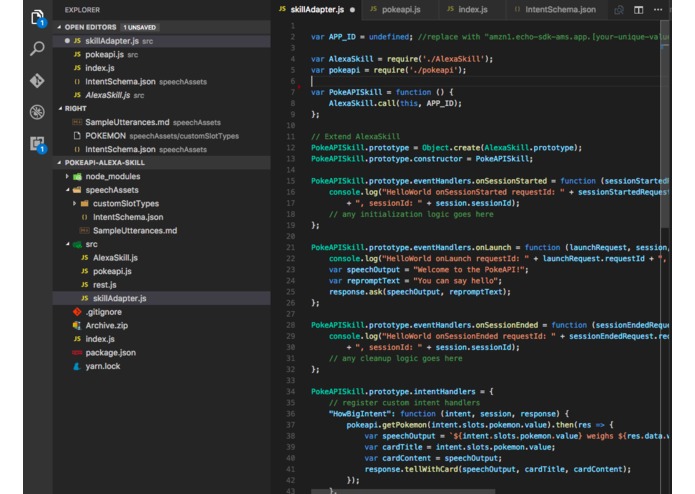Open SampleUtterances.md in RIGHT group
This screenshot has height=494, width=695.
click(161, 122)
